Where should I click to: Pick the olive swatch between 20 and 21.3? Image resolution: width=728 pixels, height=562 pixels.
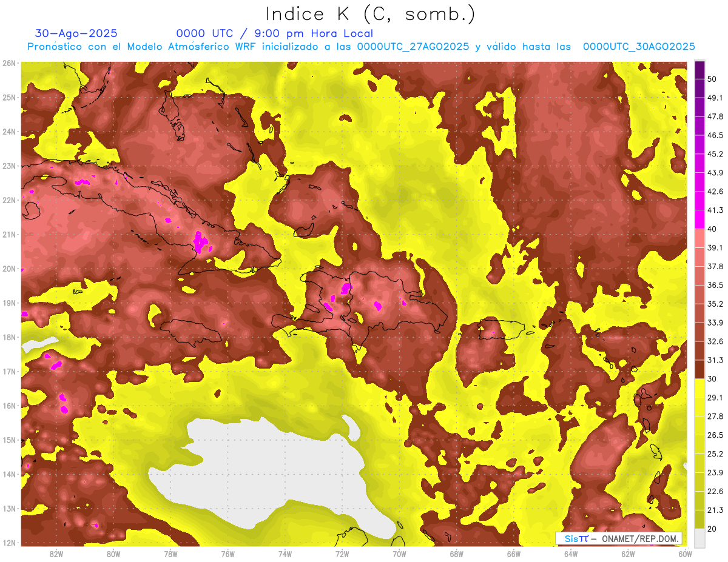point(699,520)
